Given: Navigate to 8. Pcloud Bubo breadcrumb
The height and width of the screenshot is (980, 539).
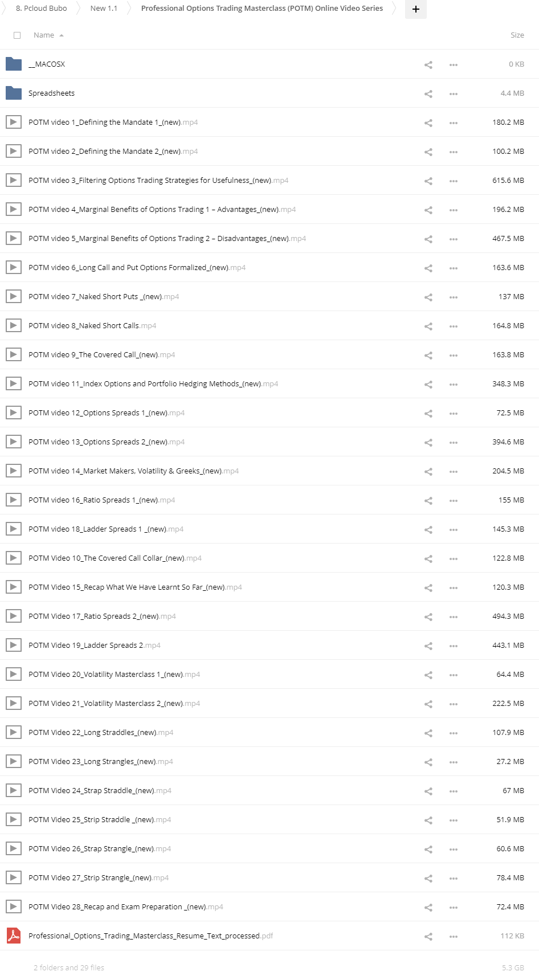Looking at the screenshot, I should point(41,9).
